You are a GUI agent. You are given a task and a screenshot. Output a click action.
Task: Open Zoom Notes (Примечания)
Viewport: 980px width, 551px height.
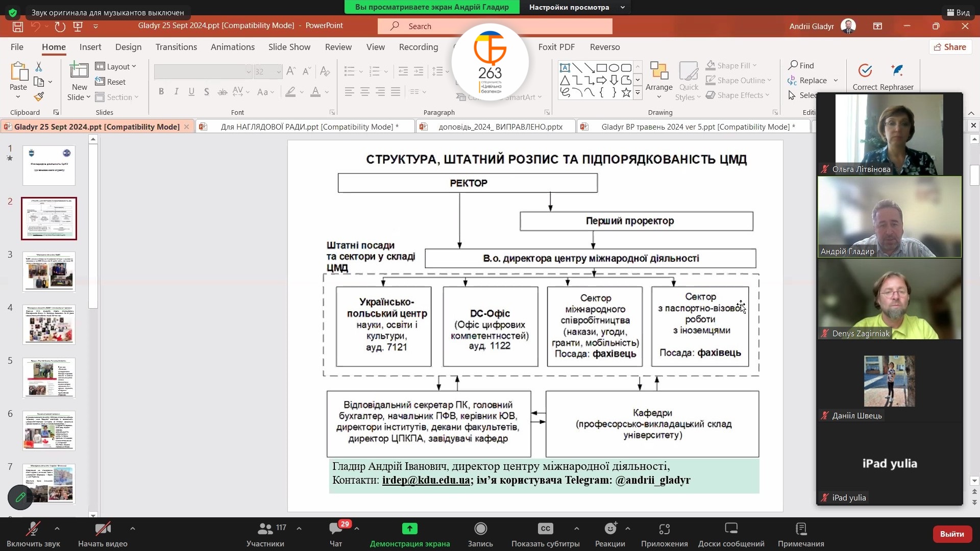pyautogui.click(x=801, y=535)
